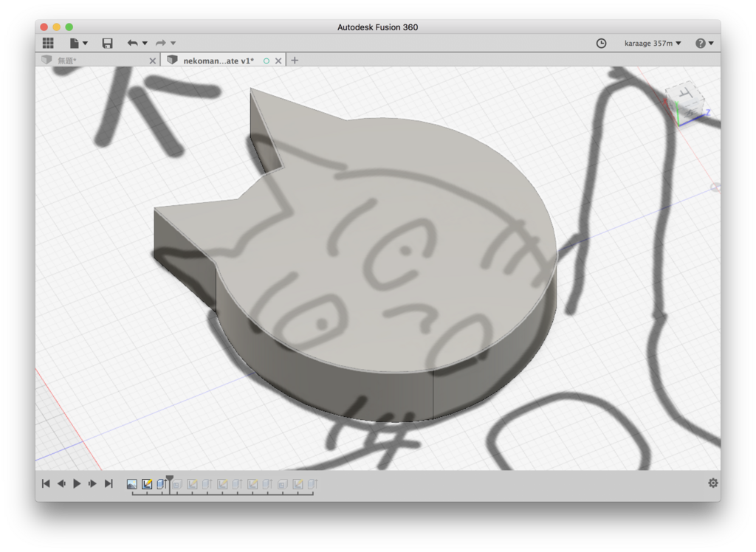Open the Help question mark icon
This screenshot has height=552, width=756.
pyautogui.click(x=698, y=43)
